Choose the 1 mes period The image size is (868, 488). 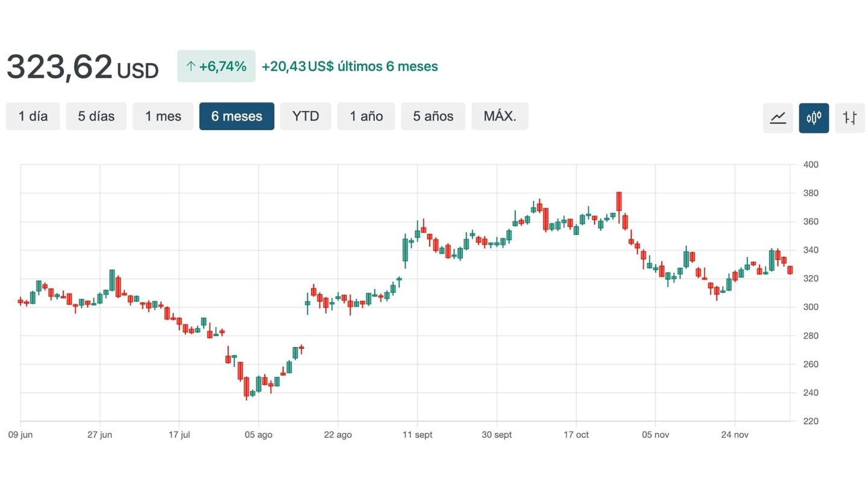pos(163,116)
